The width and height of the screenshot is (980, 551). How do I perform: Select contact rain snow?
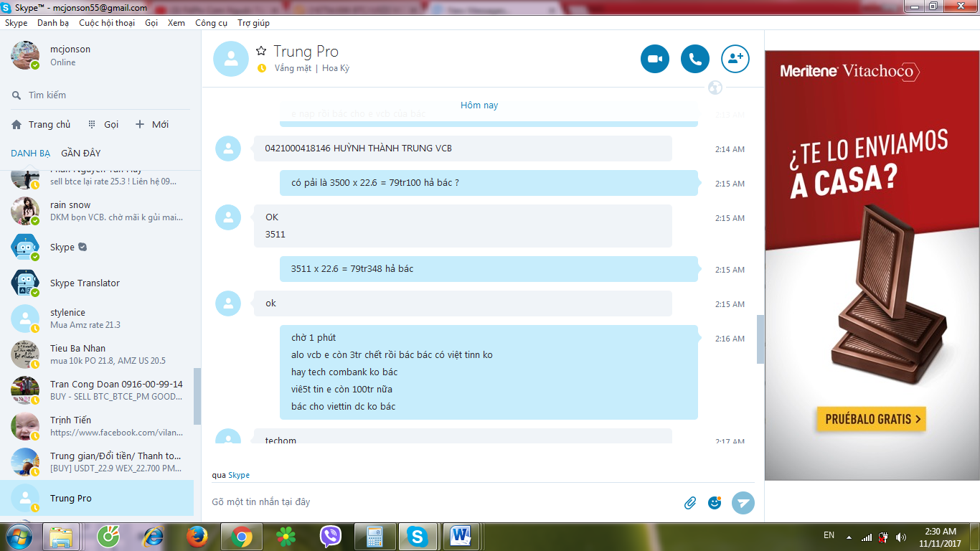(x=97, y=211)
